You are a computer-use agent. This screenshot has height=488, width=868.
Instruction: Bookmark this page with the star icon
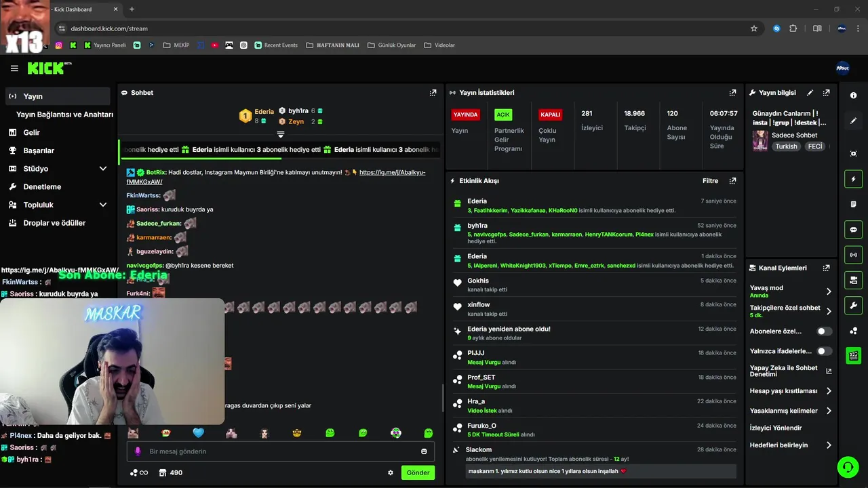pyautogui.click(x=754, y=28)
